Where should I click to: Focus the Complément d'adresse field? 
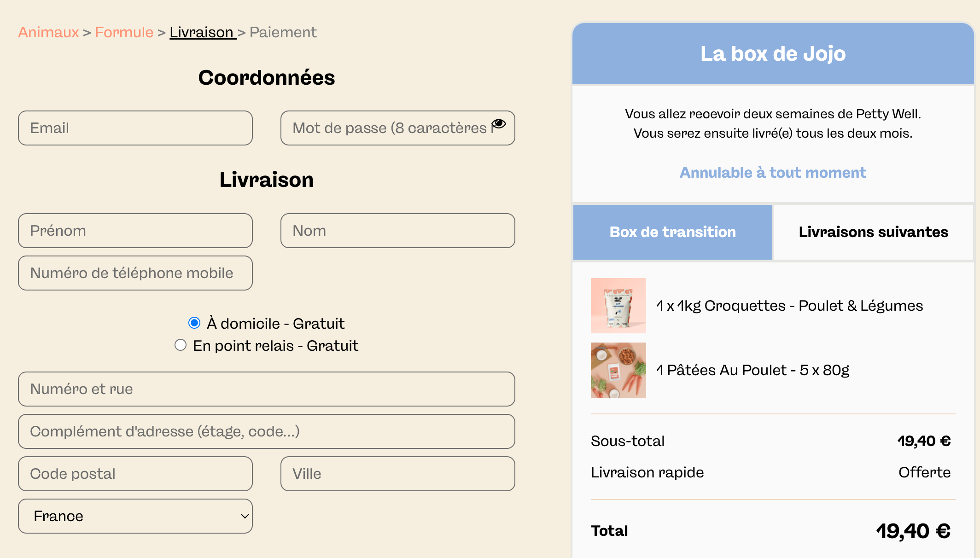[x=267, y=431]
